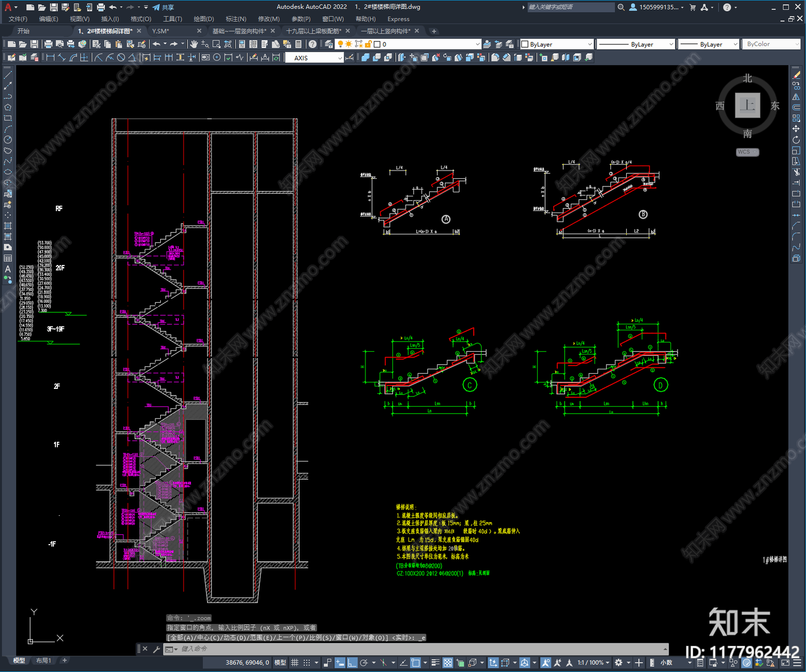
Task: Click the Hatch tool in left toolbar
Action: click(x=8, y=226)
